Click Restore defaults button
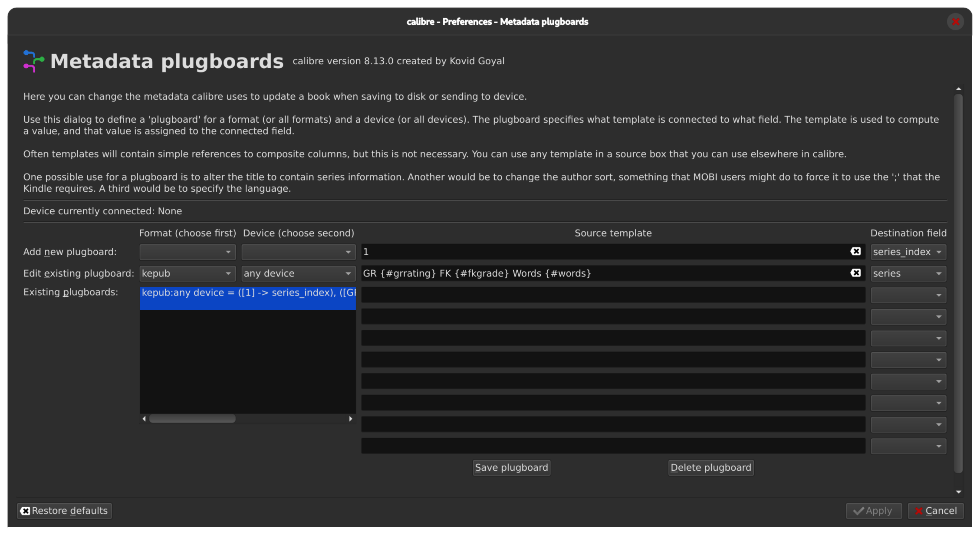980x535 pixels. click(64, 511)
